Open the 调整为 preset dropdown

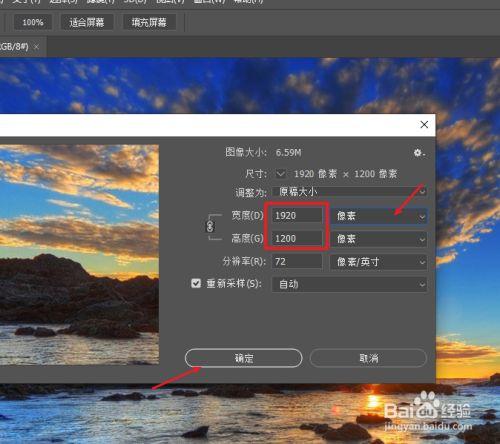tap(350, 192)
